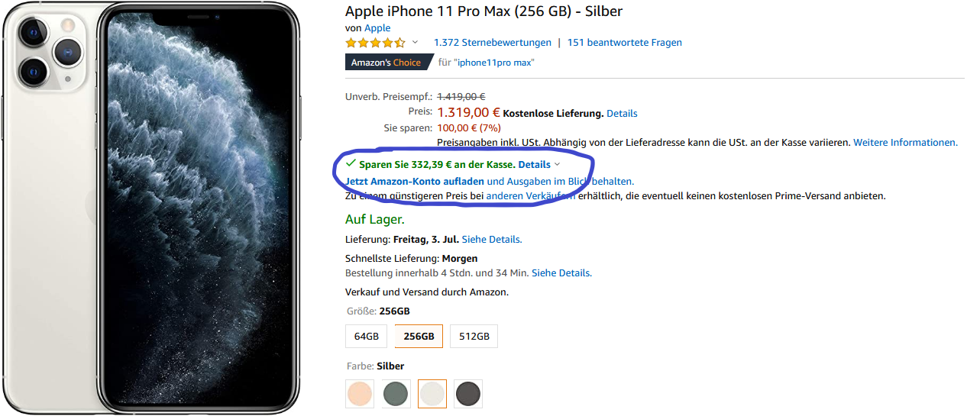Screen dimensions: 980x416
Task: Click the iPhone 11 Pro Max product image
Action: click(151, 208)
